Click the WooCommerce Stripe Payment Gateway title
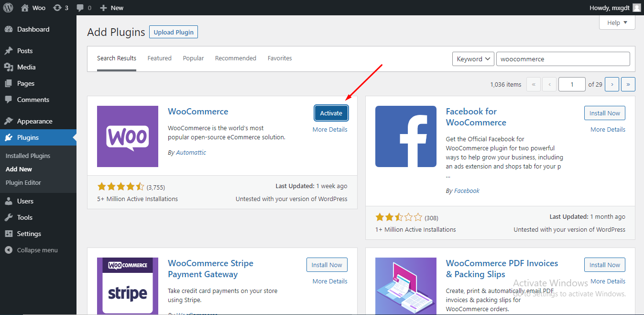Viewport: 644px width, 315px height. (211, 269)
